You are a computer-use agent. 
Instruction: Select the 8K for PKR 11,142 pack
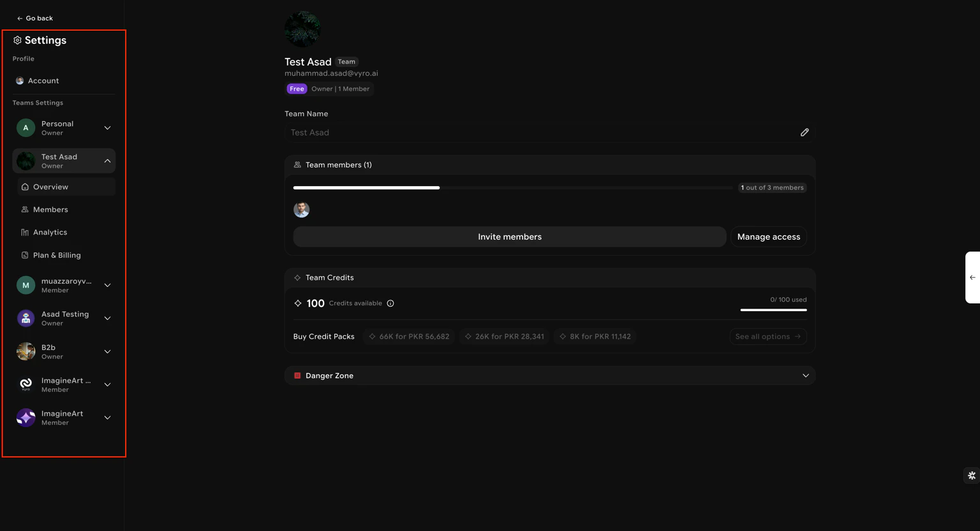pos(595,337)
